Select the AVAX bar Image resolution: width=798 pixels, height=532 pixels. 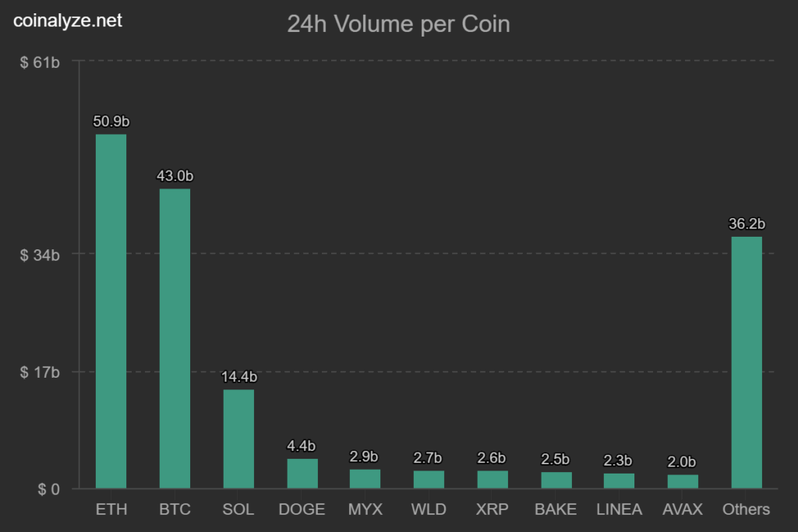pos(683,481)
